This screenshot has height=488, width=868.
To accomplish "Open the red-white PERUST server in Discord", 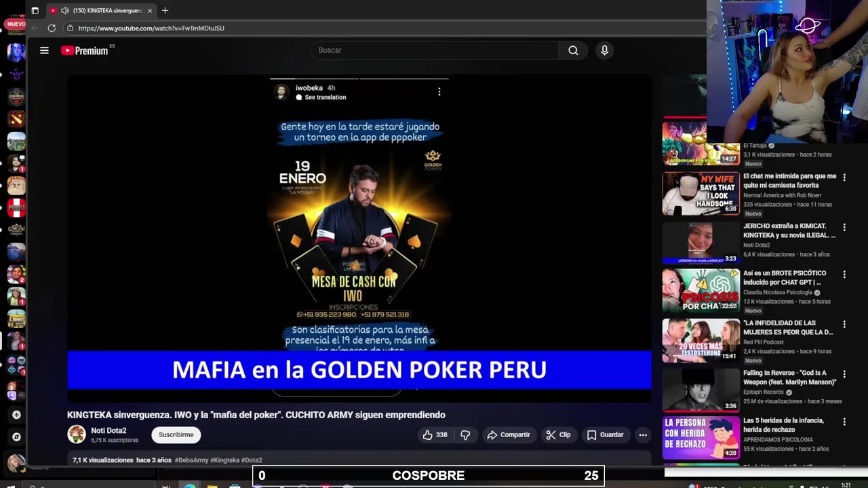I will click(x=16, y=207).
